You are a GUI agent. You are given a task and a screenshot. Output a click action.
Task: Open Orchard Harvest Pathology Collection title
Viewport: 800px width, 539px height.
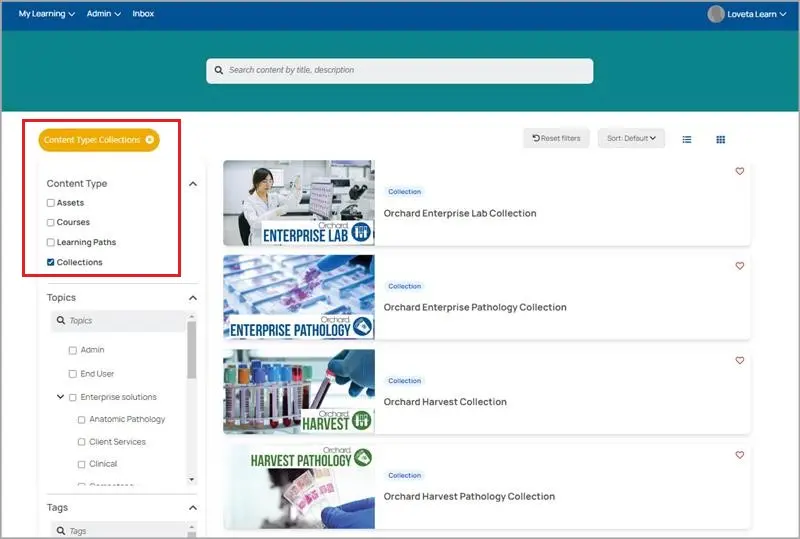[469, 496]
